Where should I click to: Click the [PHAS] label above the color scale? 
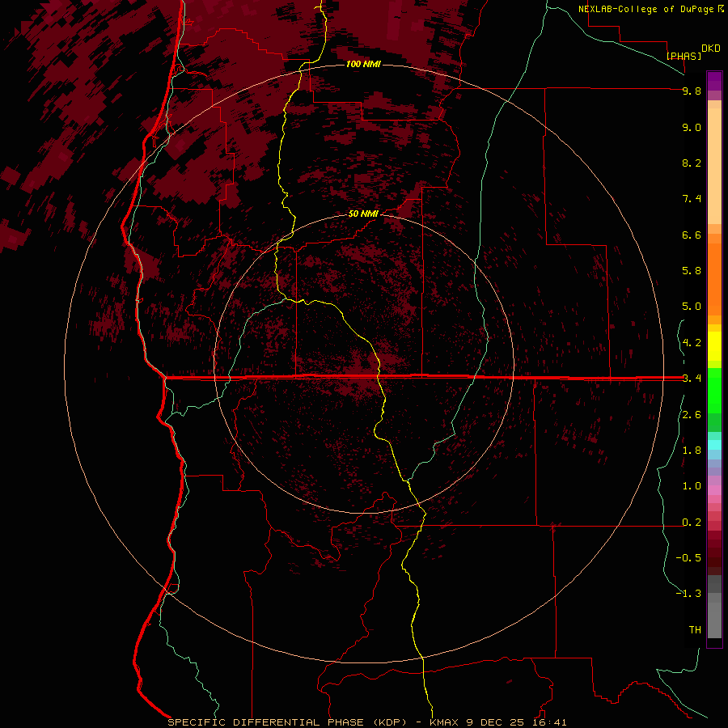point(684,56)
